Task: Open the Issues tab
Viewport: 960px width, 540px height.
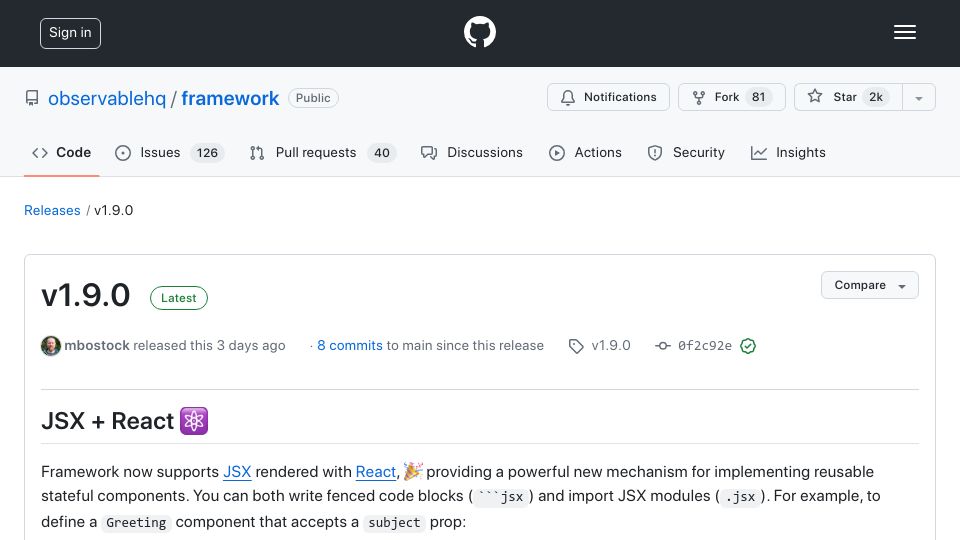Action: coord(169,152)
